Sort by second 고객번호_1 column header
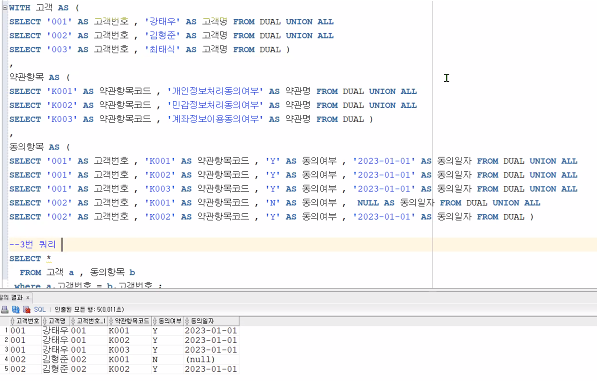The height and width of the screenshot is (381, 597). tap(89, 321)
